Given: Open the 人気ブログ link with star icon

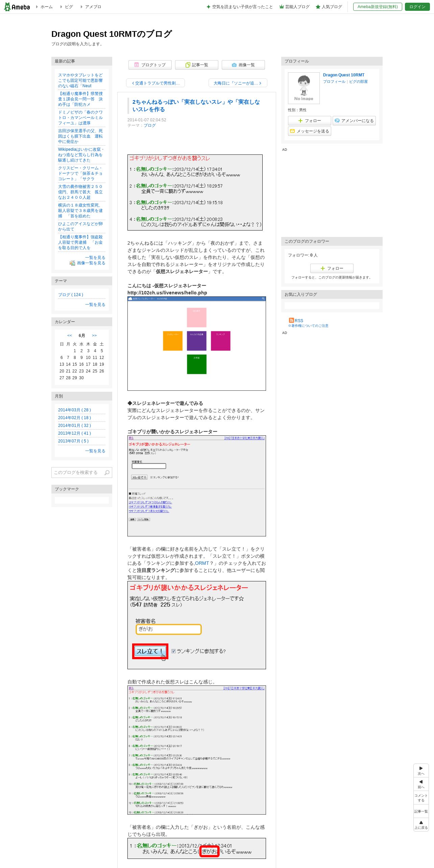Looking at the screenshot, I should [329, 7].
